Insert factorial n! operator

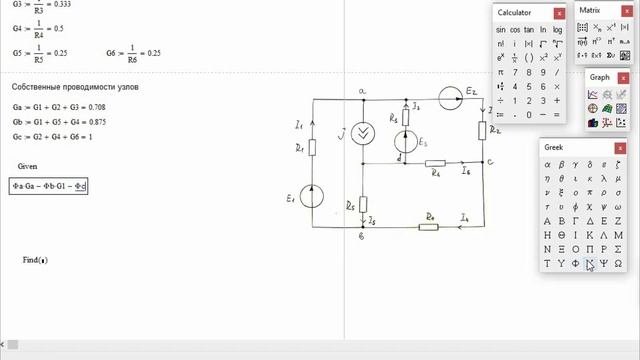[x=501, y=44]
